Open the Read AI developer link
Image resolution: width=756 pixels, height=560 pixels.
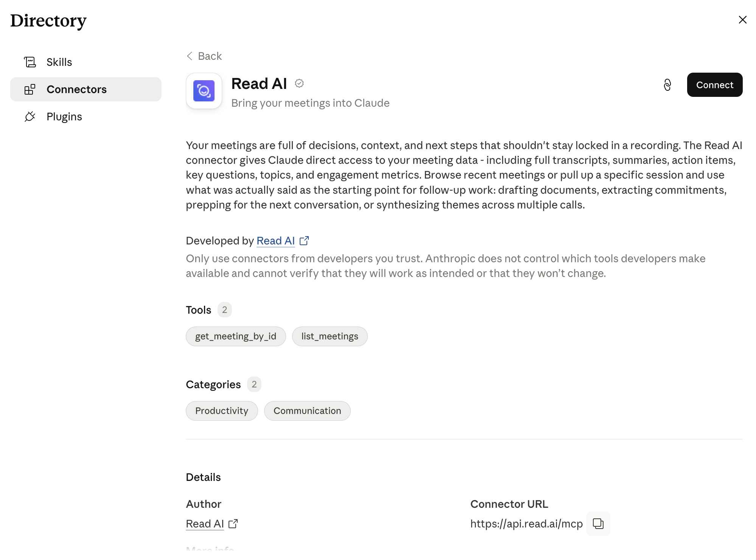(275, 241)
